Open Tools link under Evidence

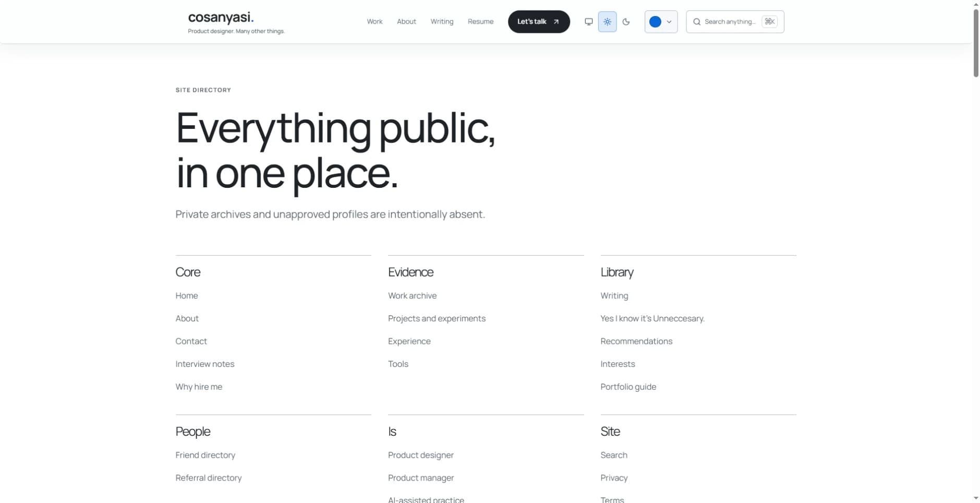[398, 364]
